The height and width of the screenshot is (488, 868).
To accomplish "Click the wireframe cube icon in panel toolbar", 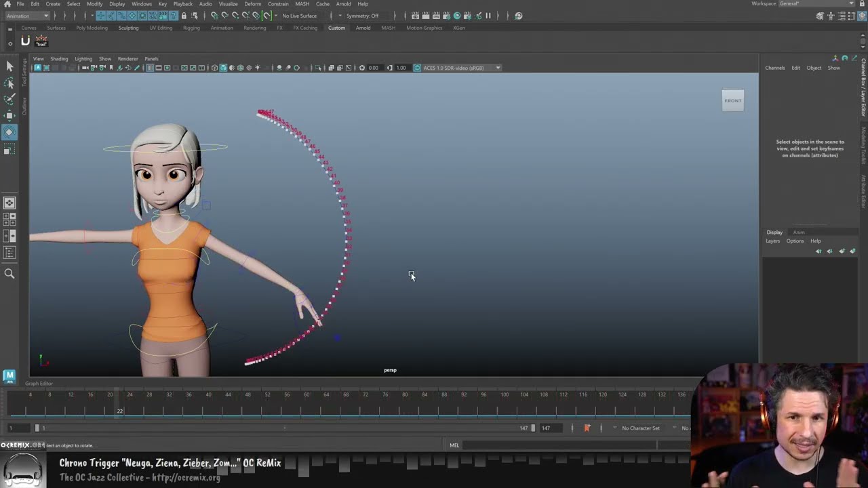I will click(x=214, y=68).
